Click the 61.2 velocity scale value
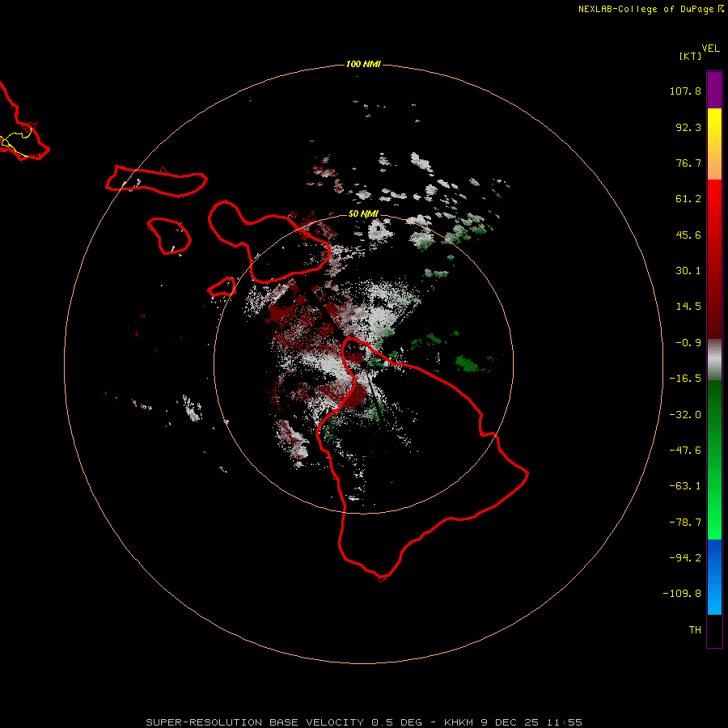728x728 pixels. [x=688, y=199]
